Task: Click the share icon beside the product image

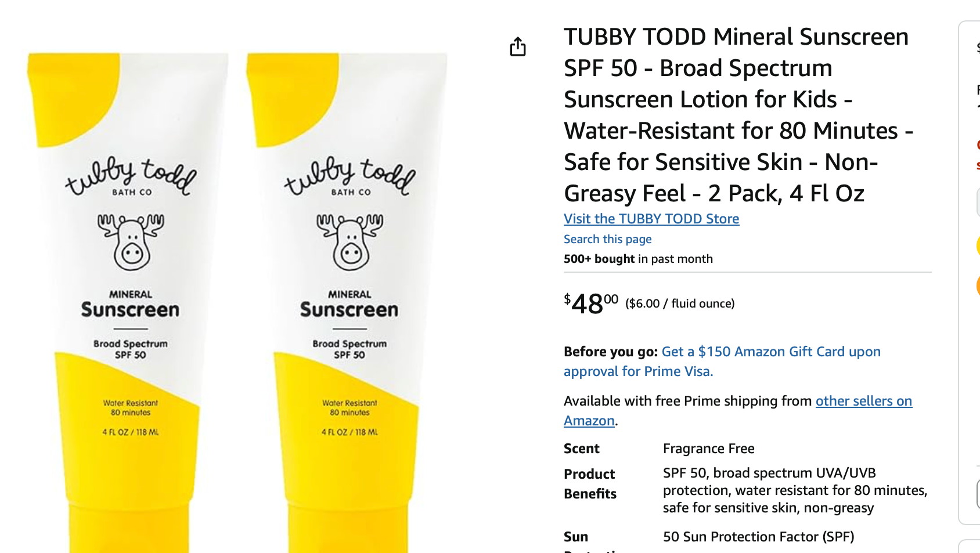Action: 518,46
